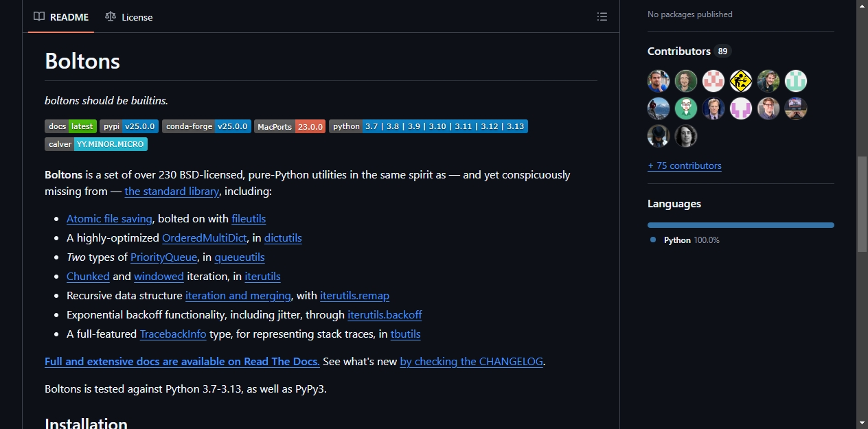Open the Atomic file saving link

point(109,219)
